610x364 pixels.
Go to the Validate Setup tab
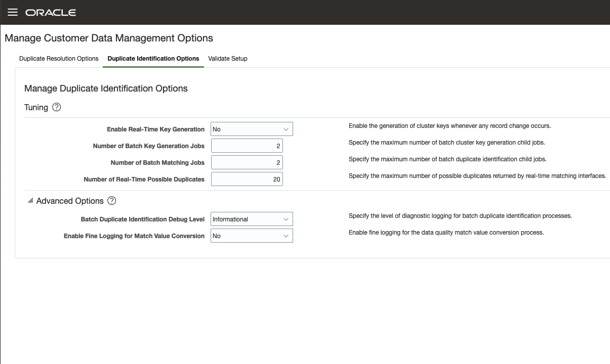[x=228, y=59]
